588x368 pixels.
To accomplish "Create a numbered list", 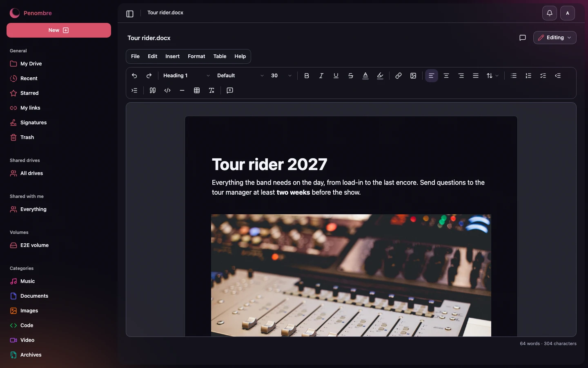I will click(x=528, y=76).
